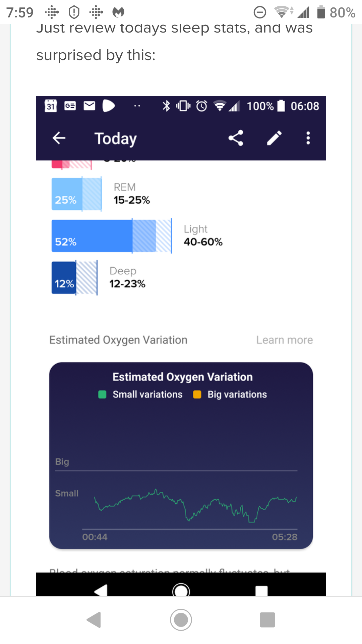Tap the share icon in header
The image size is (362, 644).
pyautogui.click(x=236, y=138)
